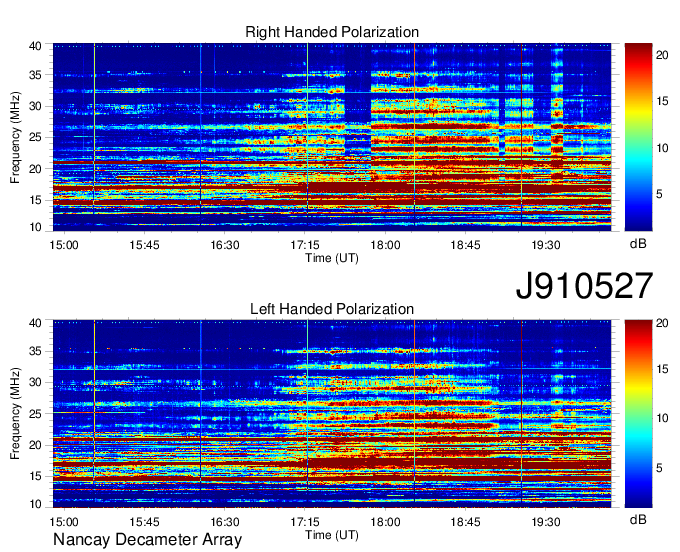This screenshot has height=552, width=680.
Task: Click the Right Handed Polarization spectrogram image
Action: point(332,137)
